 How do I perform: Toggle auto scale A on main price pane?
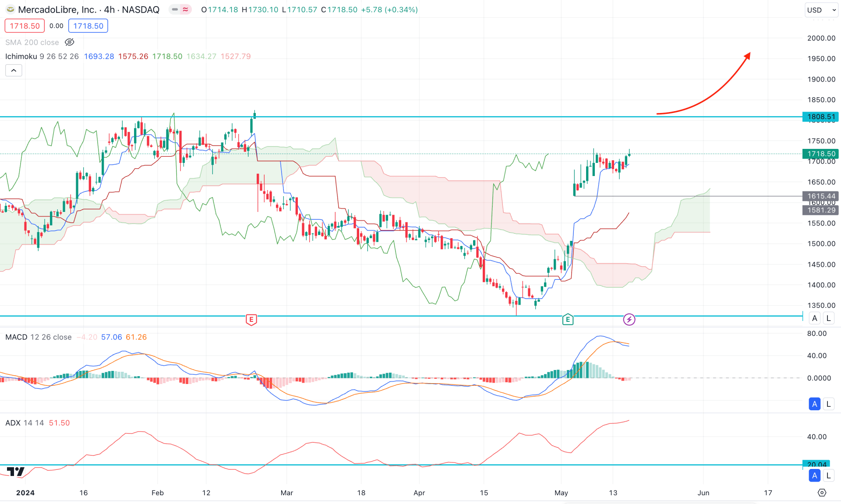point(815,318)
